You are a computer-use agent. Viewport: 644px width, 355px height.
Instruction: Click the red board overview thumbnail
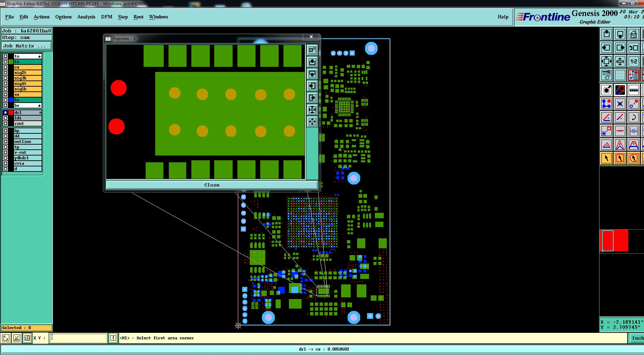click(614, 241)
